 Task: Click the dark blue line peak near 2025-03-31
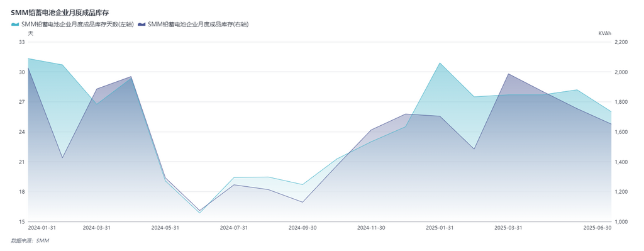coord(508,74)
